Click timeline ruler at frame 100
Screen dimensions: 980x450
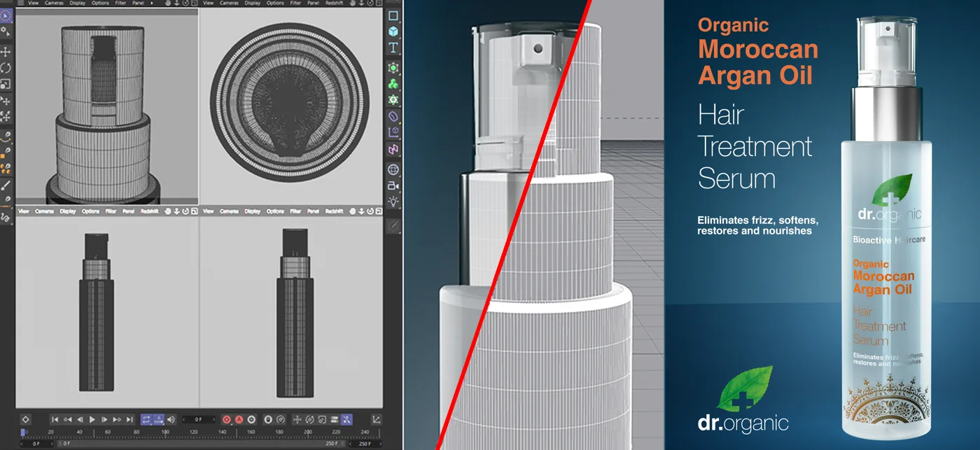[165, 433]
